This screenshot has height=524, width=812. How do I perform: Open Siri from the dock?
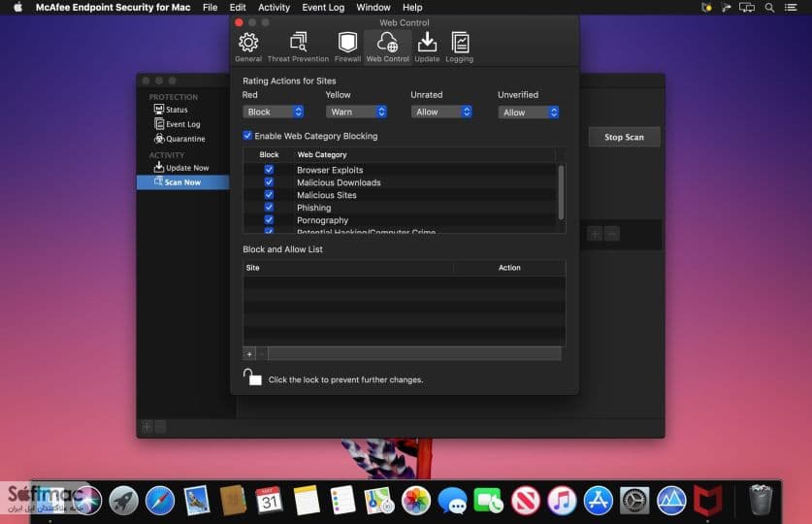tap(86, 501)
